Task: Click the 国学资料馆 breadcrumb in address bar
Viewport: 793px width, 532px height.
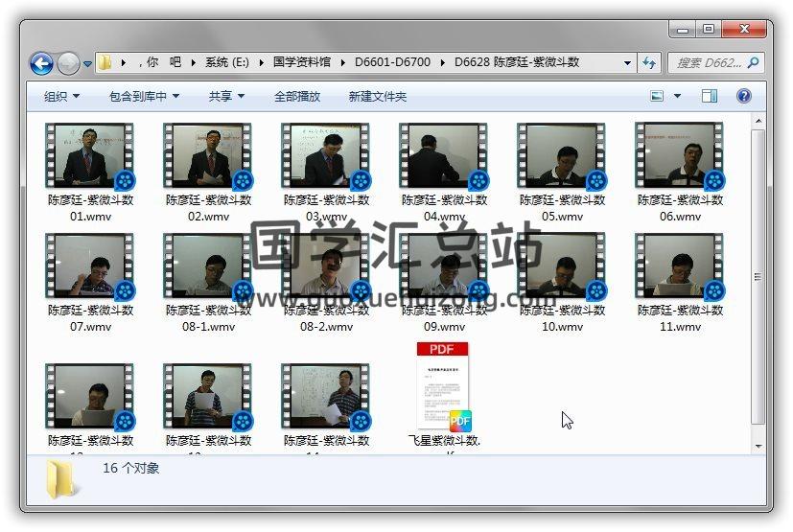Action: pyautogui.click(x=301, y=62)
